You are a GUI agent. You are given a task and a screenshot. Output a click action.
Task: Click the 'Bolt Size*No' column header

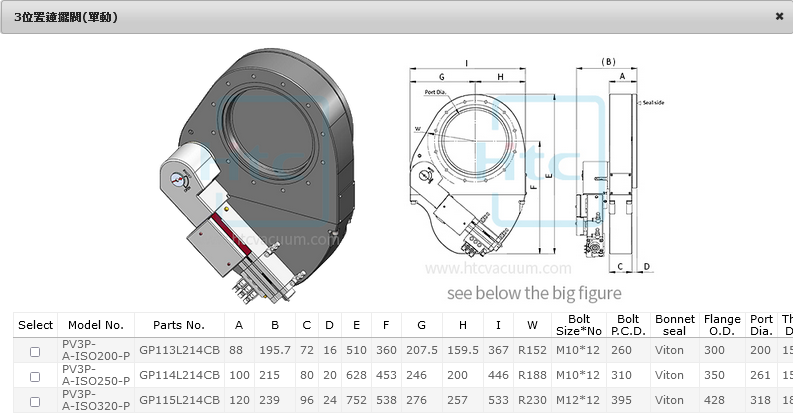click(x=578, y=325)
